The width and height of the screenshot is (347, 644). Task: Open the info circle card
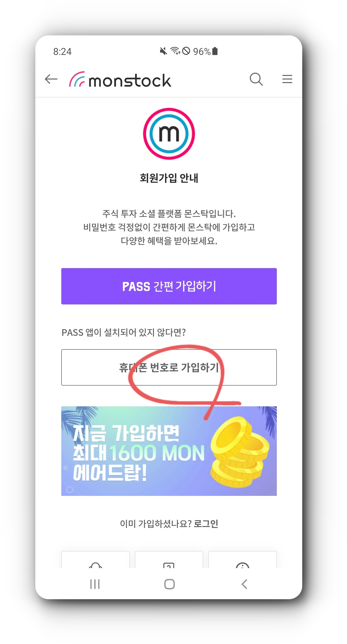(x=242, y=559)
